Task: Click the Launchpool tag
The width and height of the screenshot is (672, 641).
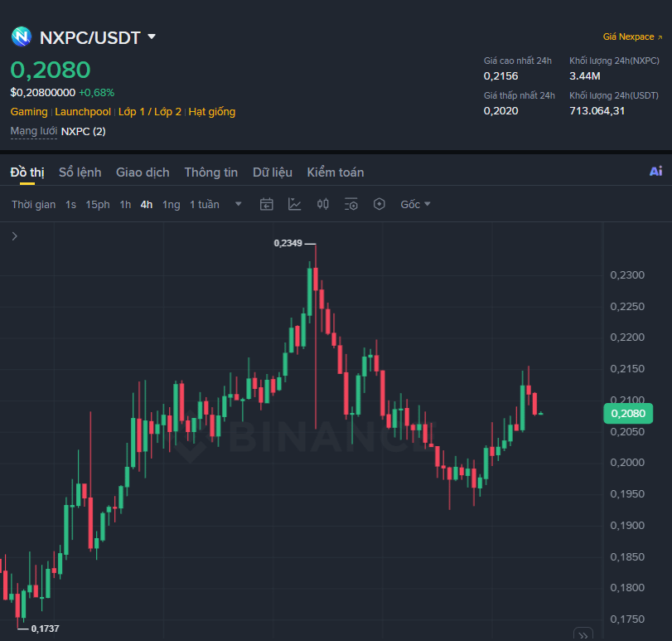Action: point(83,112)
